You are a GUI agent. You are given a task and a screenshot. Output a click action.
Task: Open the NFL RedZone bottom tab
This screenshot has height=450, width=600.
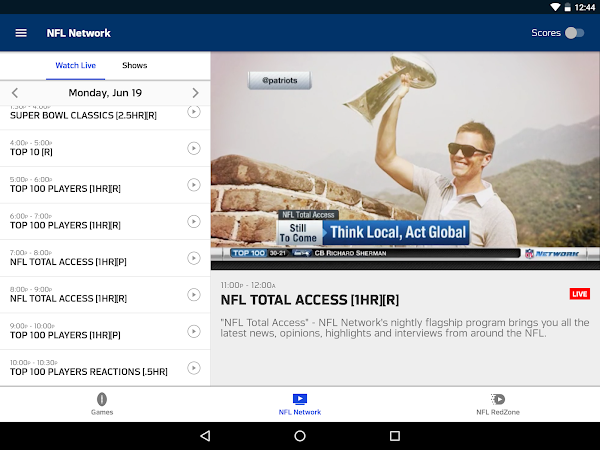pyautogui.click(x=498, y=404)
